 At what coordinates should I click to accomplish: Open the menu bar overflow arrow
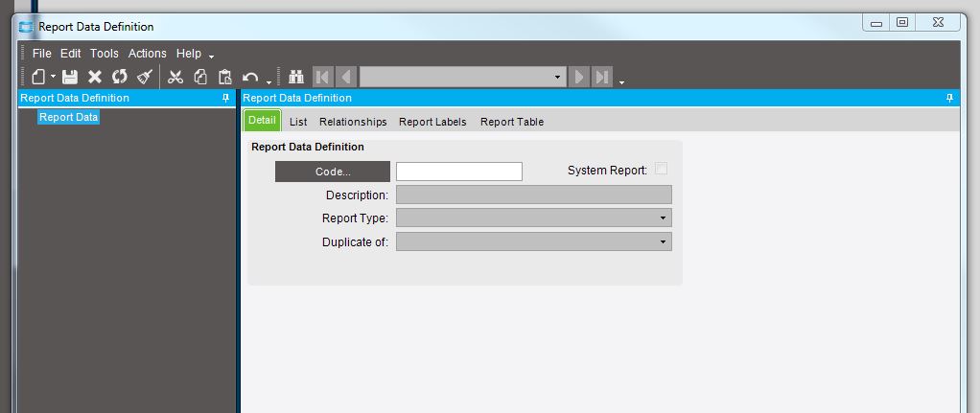211,57
